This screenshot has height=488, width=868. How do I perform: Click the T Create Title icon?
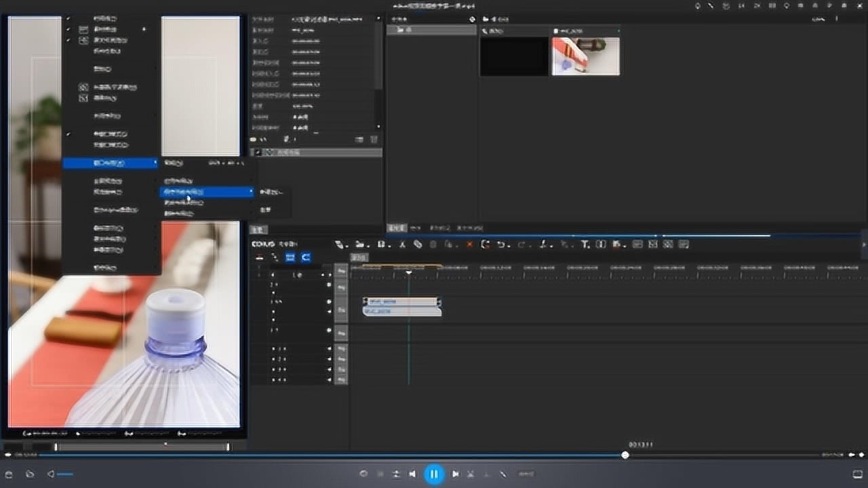pos(584,244)
